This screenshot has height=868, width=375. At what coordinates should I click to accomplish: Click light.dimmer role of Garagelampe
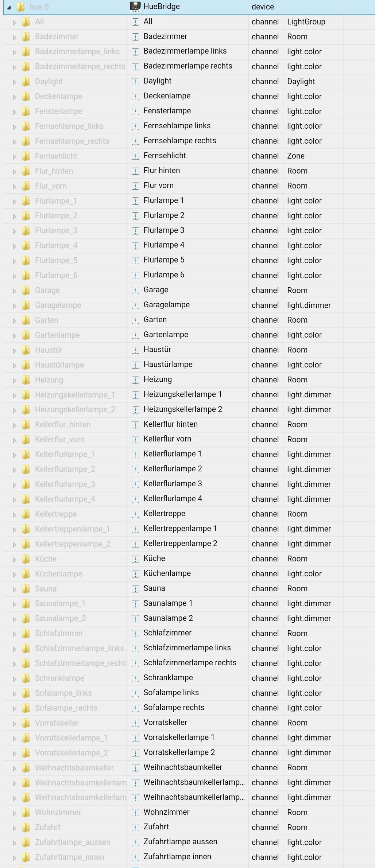tap(314, 305)
